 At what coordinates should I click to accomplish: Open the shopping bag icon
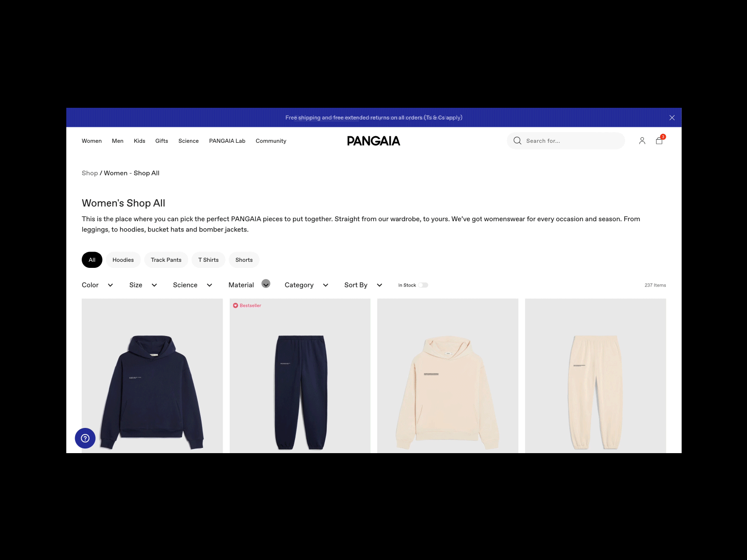(x=659, y=140)
